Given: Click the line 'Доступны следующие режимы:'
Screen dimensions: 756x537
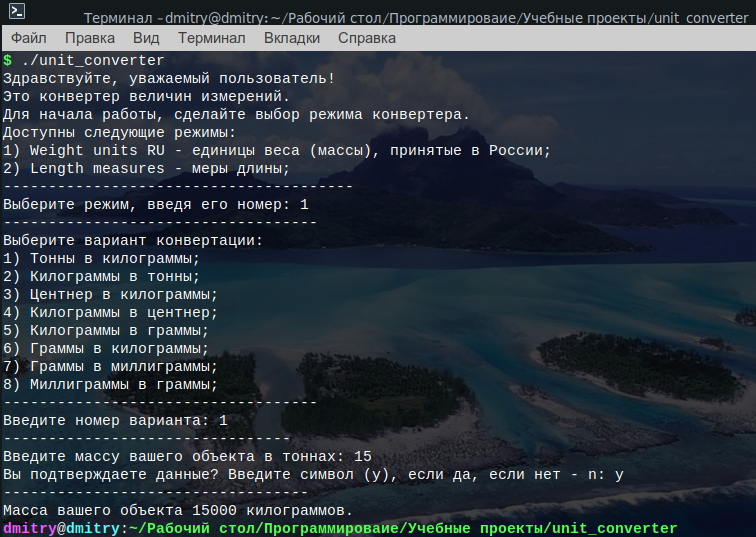Looking at the screenshot, I should 119,132.
